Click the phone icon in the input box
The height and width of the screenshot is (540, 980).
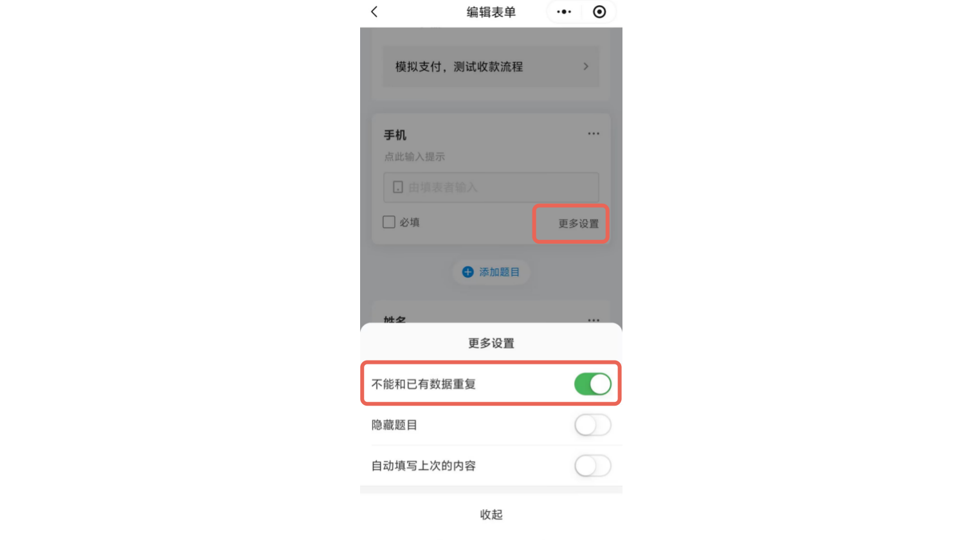tap(398, 187)
